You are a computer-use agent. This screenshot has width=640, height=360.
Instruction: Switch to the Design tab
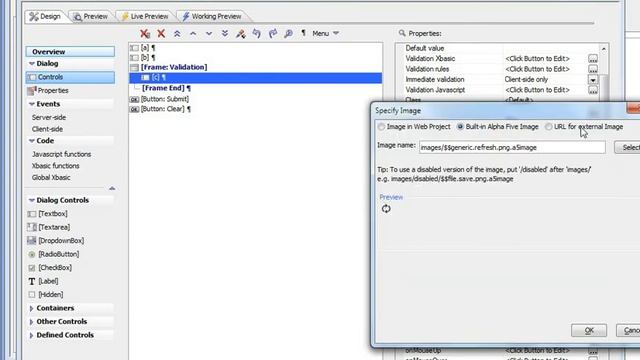(x=45, y=16)
